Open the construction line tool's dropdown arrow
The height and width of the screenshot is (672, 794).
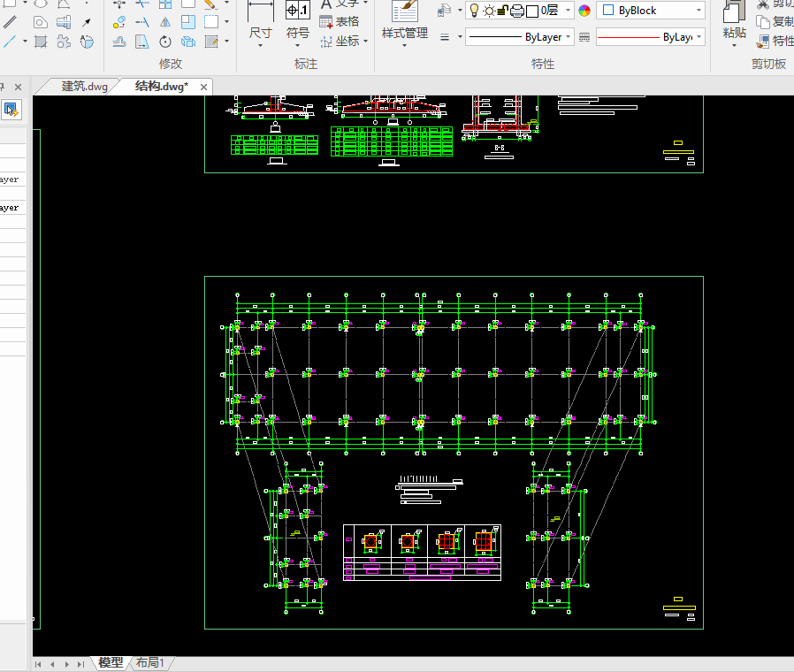[x=25, y=42]
